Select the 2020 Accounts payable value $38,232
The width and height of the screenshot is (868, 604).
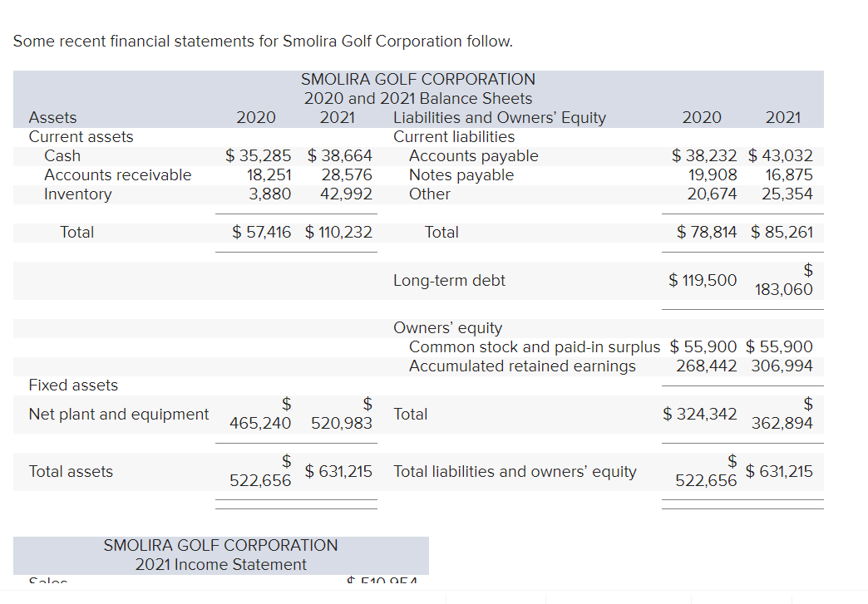[704, 156]
